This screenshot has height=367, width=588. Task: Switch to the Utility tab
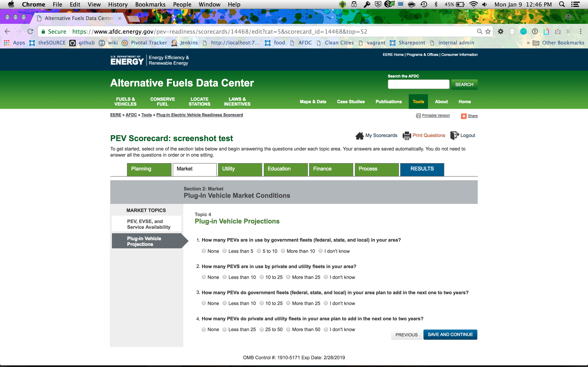pos(240,169)
